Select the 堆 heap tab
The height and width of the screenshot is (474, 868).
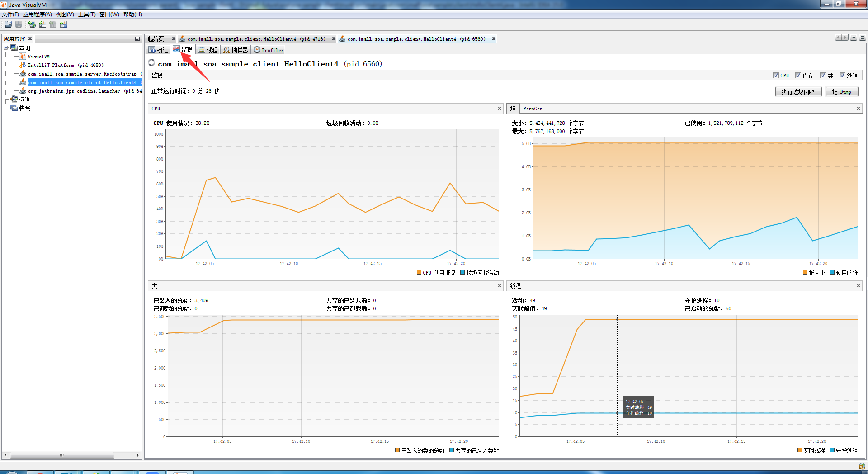coord(513,109)
